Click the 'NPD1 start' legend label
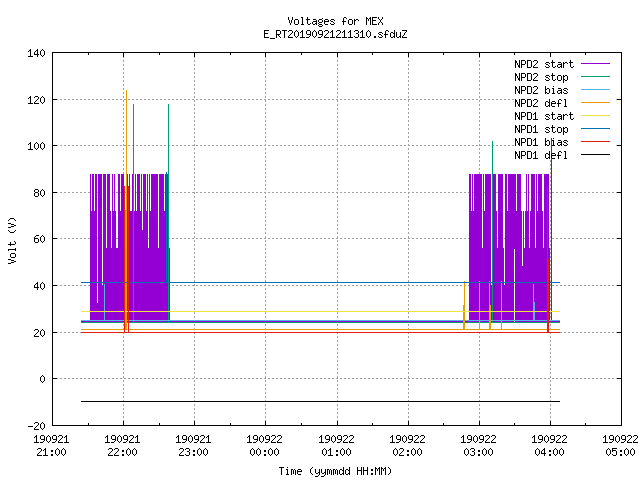This screenshot has height=480, width=640. pyautogui.click(x=544, y=116)
